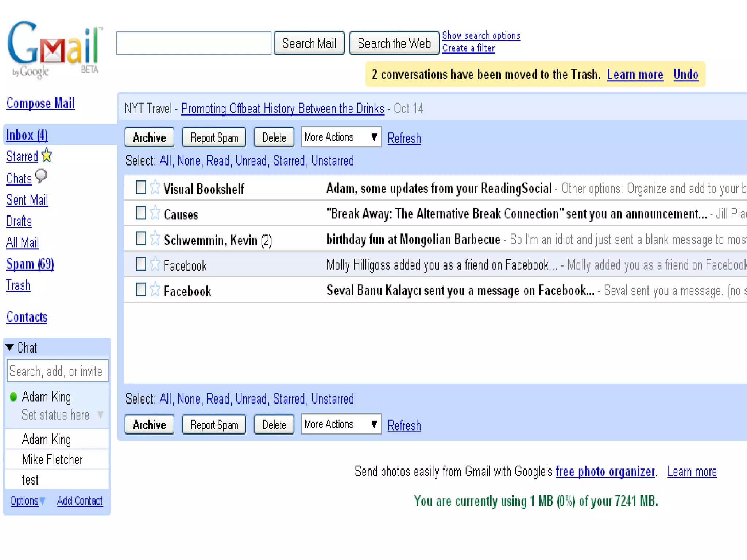The image size is (747, 560).
Task: Tick the Schwemmin, Kevin conversation checkbox
Action: click(141, 238)
